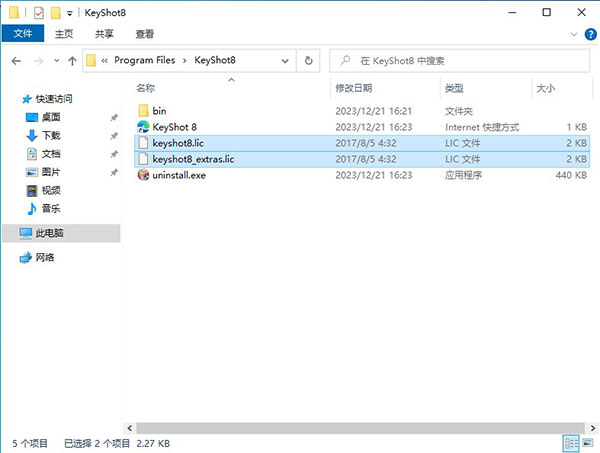The width and height of the screenshot is (600, 453).
Task: Go up one folder level
Action: pos(72,61)
